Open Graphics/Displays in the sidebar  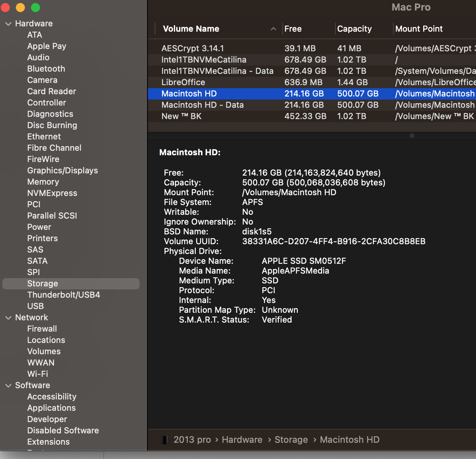tap(63, 171)
